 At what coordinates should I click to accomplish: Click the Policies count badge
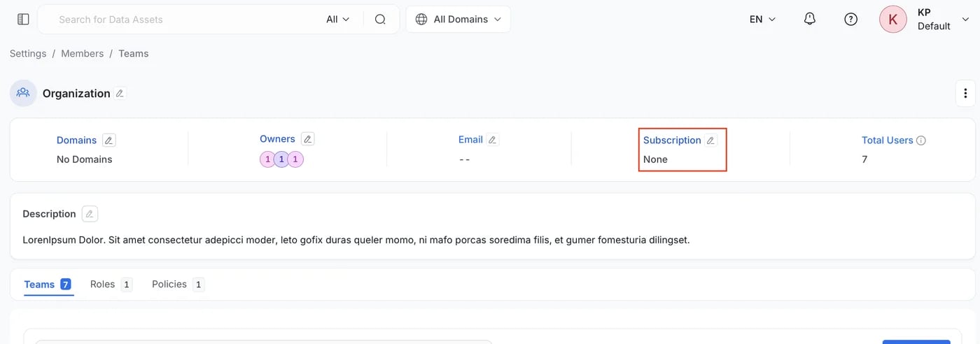click(x=198, y=285)
